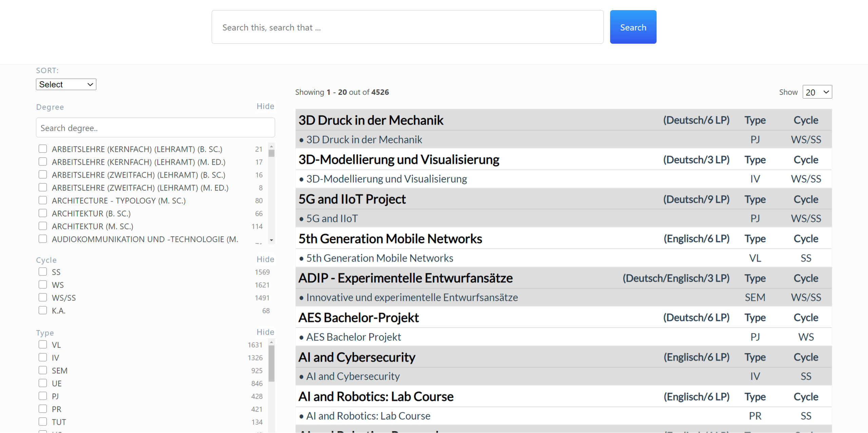Enable ARCHITECTURE - TYPOLOGY (M. SC.) filter
The height and width of the screenshot is (433, 868).
(x=43, y=201)
